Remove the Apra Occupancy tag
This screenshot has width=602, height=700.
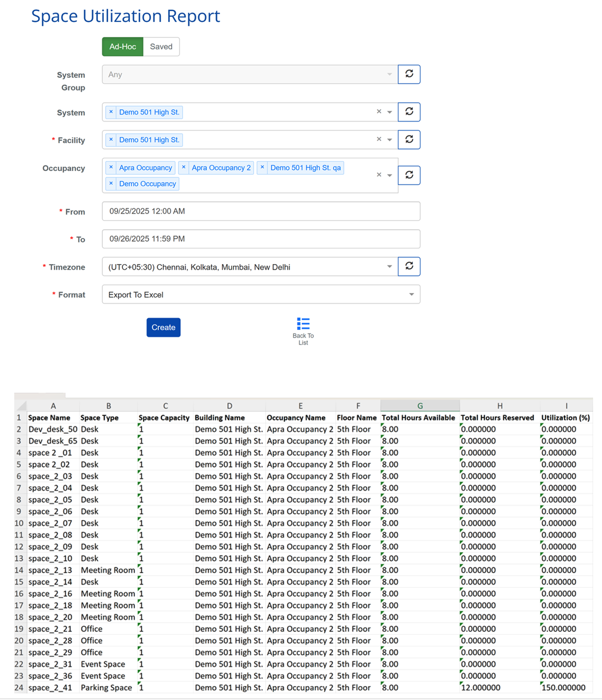[111, 168]
